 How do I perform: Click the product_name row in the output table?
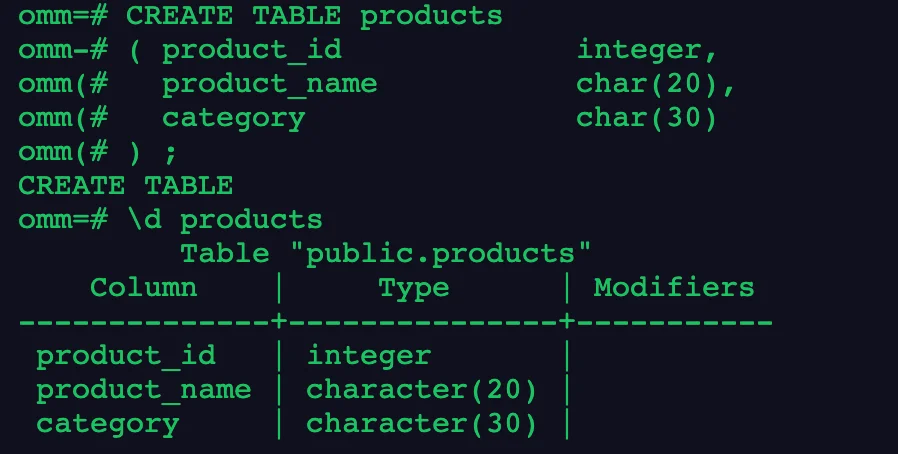point(144,389)
